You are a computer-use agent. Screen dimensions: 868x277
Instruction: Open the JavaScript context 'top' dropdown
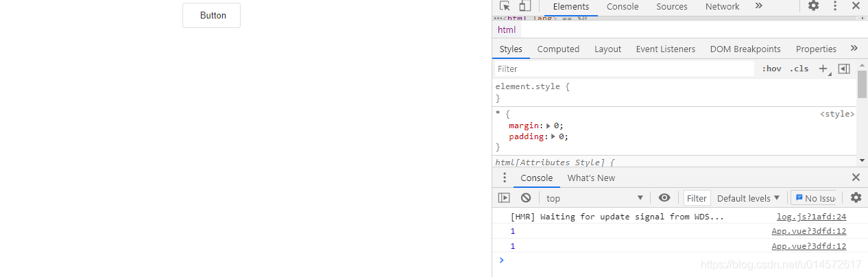pos(594,198)
